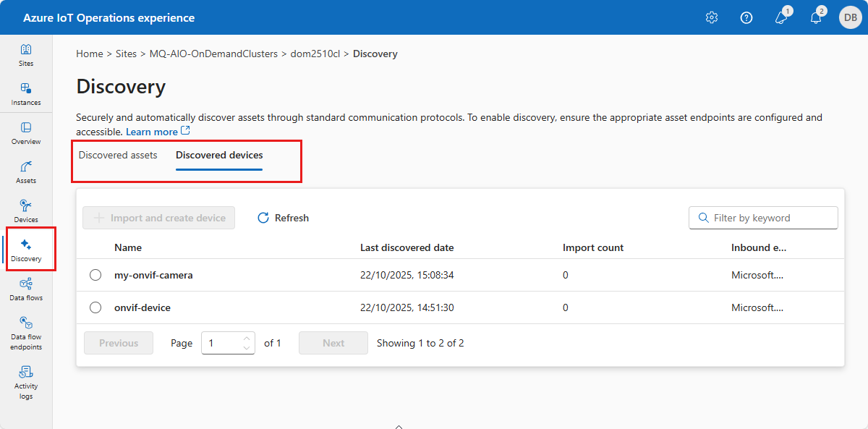868x429 pixels.
Task: Open the my-onvif-camera device name
Action: click(x=153, y=275)
